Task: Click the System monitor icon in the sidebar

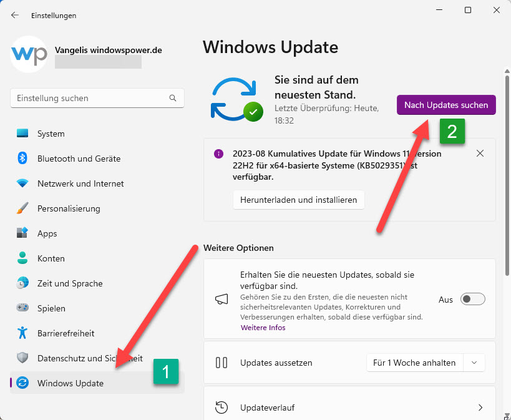Action: [x=22, y=134]
